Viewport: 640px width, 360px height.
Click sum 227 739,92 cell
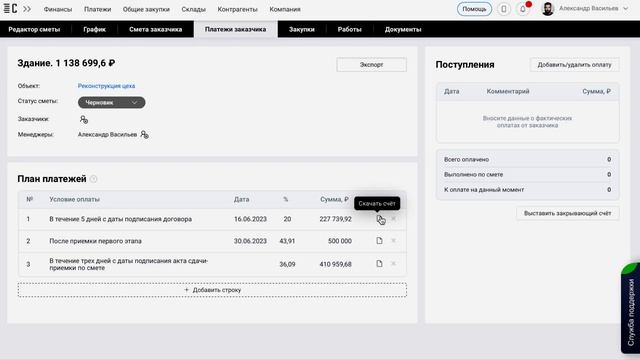[x=336, y=219]
